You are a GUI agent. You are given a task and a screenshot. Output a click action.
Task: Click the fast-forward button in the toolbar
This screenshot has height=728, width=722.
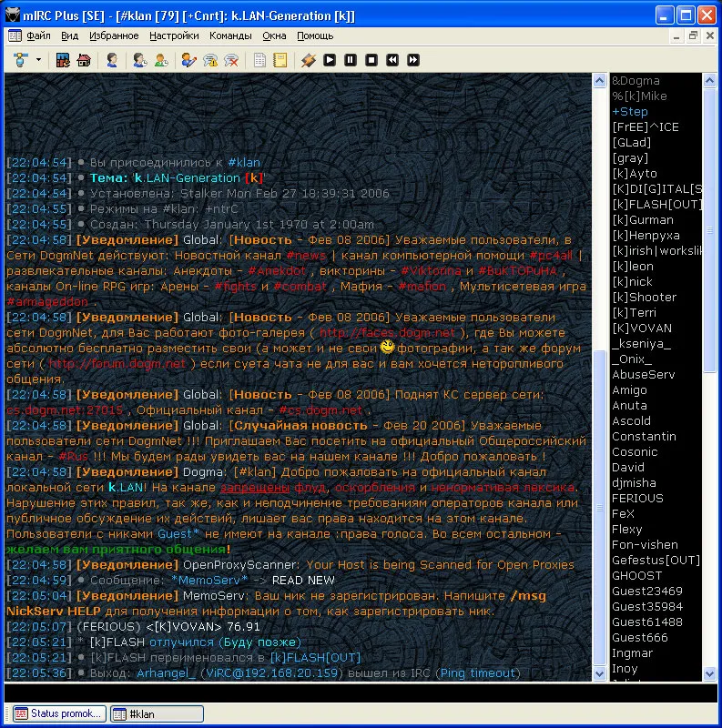[x=413, y=60]
